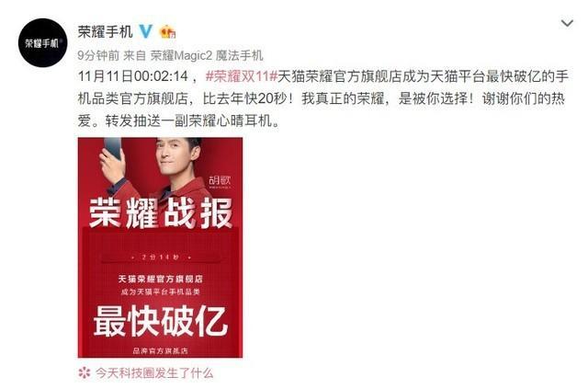Open the 荣耀Magic2 魔法手机 source link
This screenshot has width=588, height=389.
tap(207, 55)
